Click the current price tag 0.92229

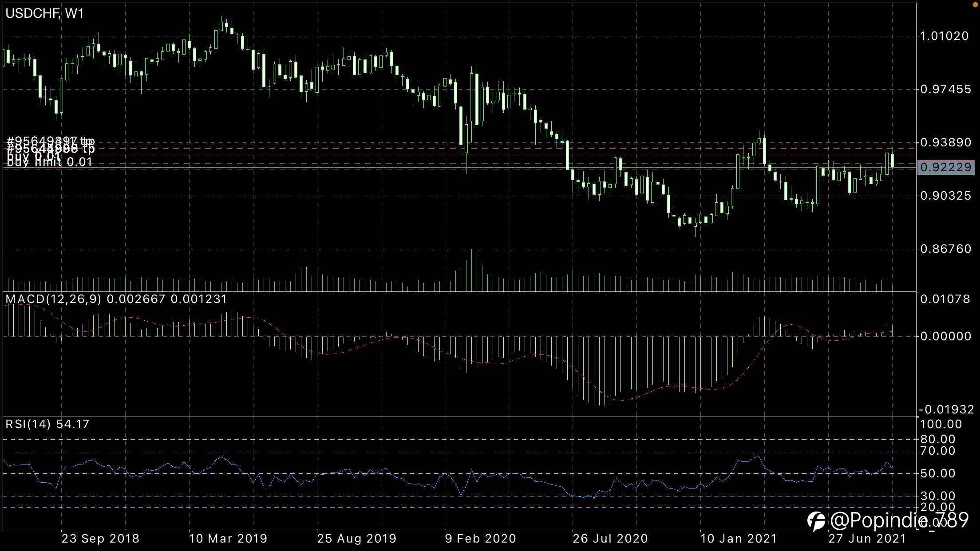click(945, 167)
